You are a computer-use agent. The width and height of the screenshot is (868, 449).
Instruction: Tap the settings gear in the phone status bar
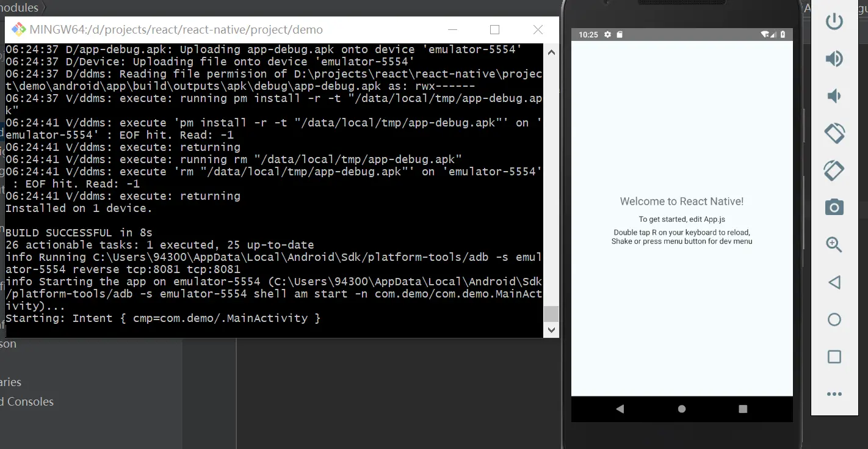tap(607, 35)
